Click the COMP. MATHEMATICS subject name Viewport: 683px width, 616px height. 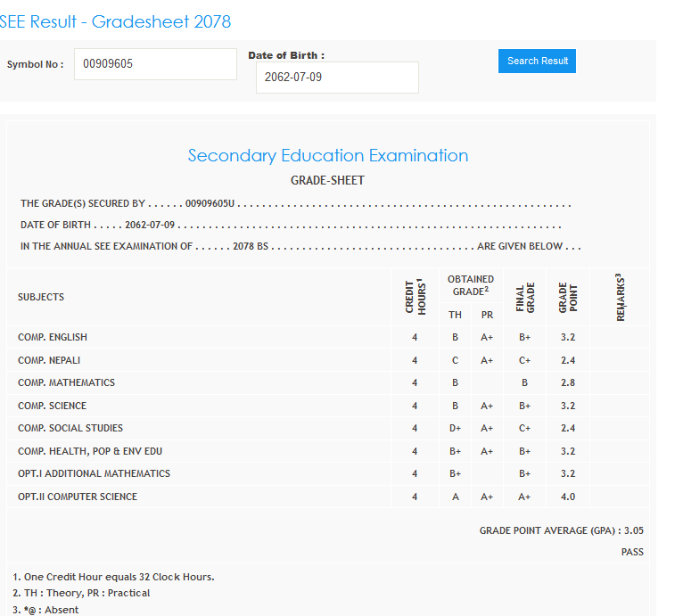pos(66,383)
